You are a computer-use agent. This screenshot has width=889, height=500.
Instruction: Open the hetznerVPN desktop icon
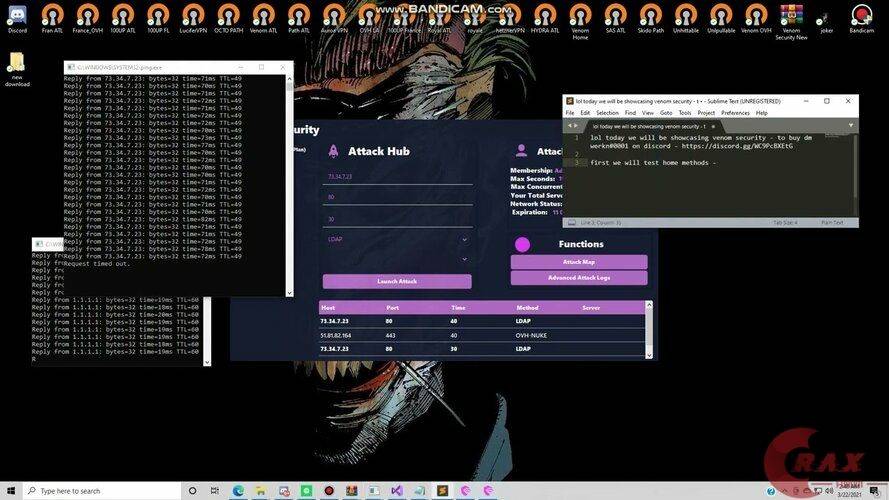(510, 19)
